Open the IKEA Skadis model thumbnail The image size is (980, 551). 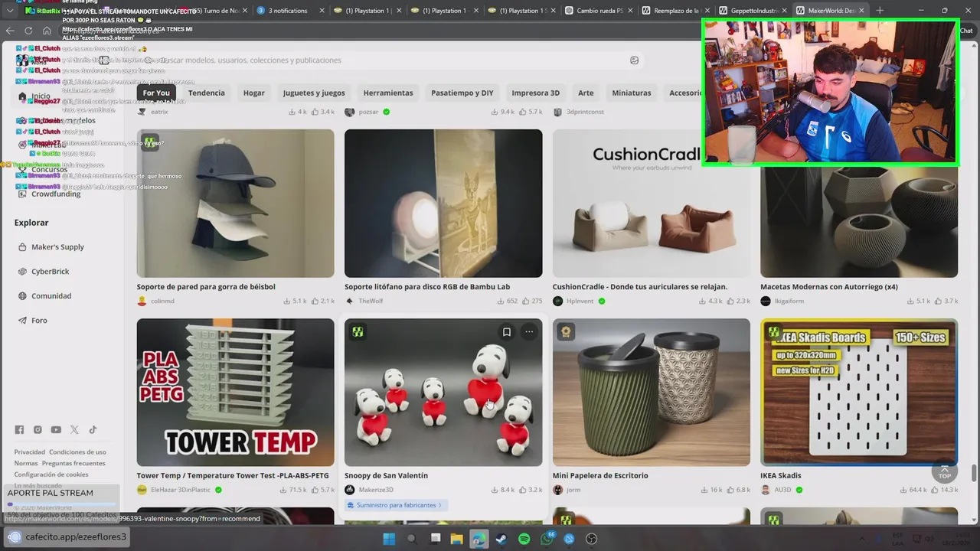(859, 392)
